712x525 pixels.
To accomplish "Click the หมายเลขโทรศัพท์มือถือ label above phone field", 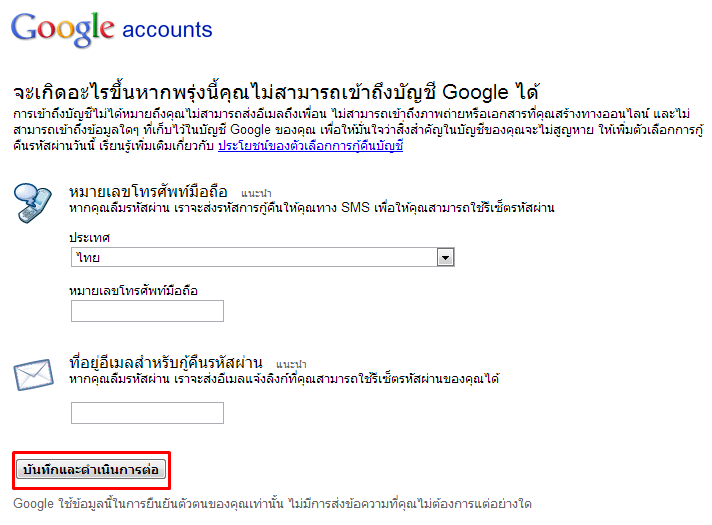I will click(133, 291).
